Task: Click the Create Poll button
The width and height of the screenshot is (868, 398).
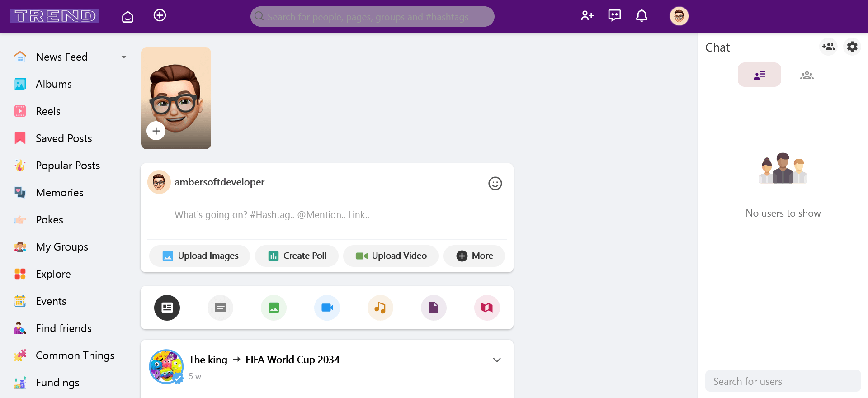Action: [x=297, y=256]
